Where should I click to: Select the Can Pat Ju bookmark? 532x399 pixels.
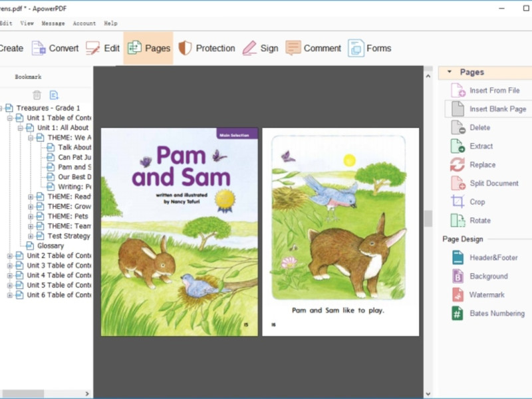pos(74,157)
